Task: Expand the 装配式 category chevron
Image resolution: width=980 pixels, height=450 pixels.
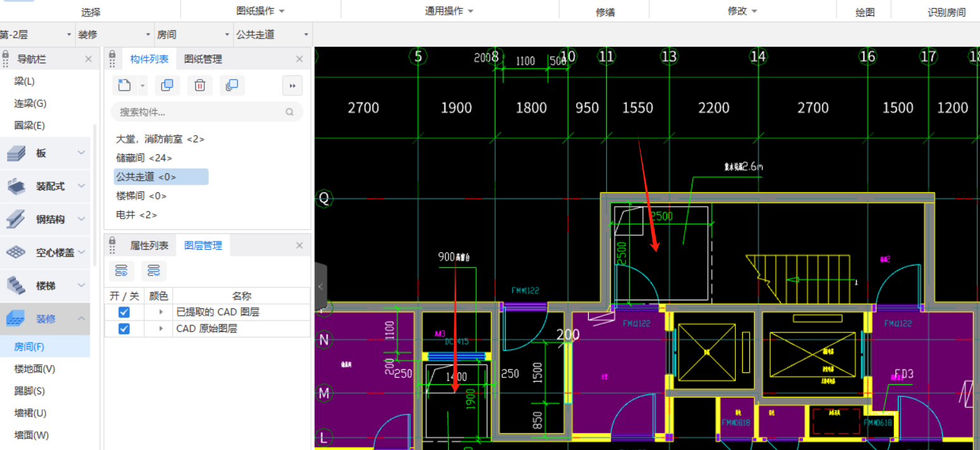Action: pos(82,186)
